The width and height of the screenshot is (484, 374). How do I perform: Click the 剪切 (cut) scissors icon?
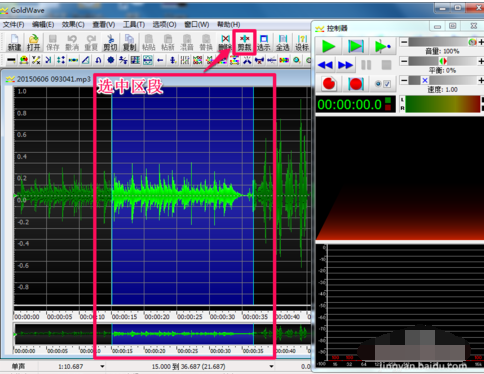[x=110, y=43]
